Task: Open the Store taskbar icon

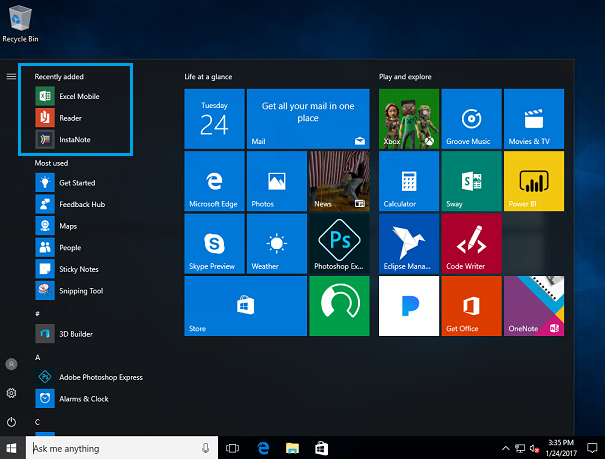Action: pos(321,448)
